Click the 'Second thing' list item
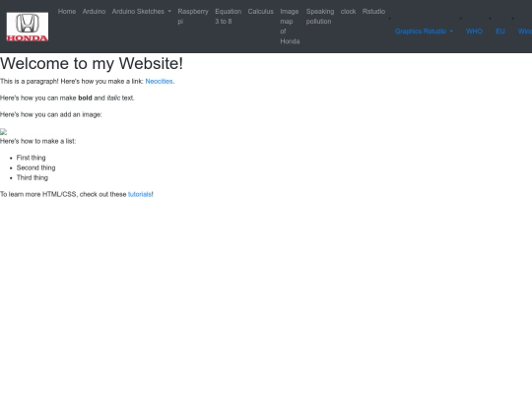This screenshot has width=532, height=399. (36, 167)
